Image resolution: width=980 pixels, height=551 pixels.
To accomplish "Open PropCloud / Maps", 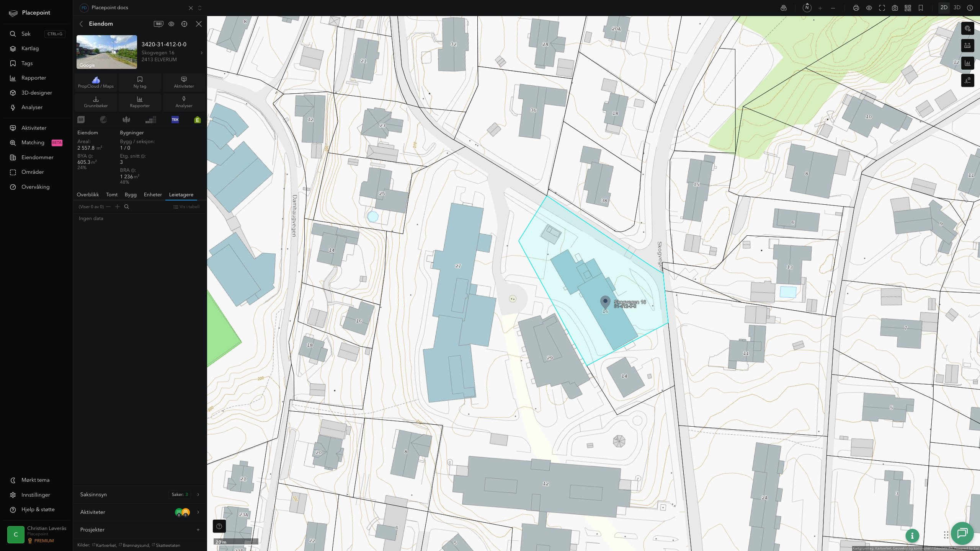I will pos(96,82).
